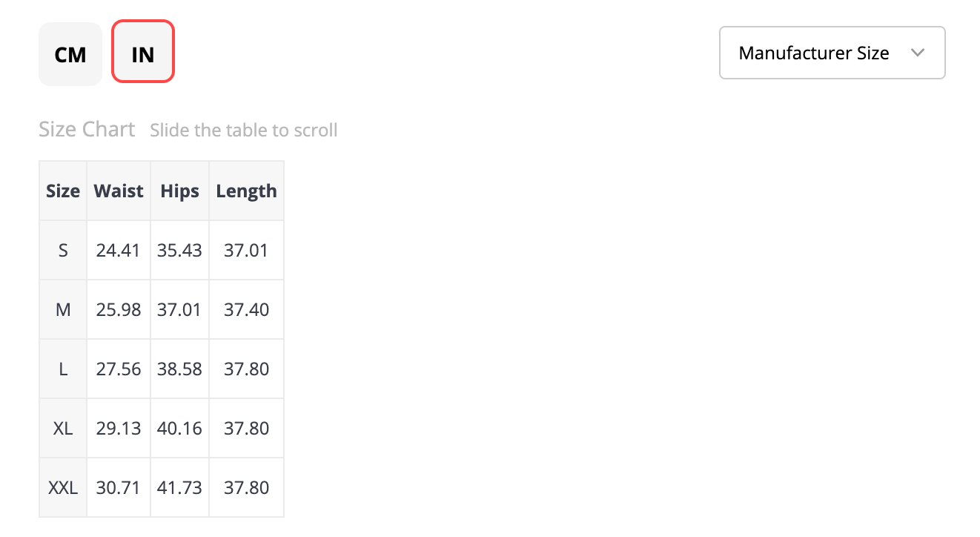Click the Hips column header
This screenshot has height=537, width=980.
[179, 191]
